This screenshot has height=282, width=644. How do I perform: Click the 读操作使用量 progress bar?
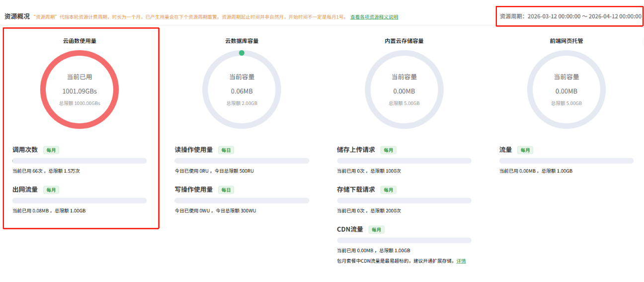(x=241, y=161)
